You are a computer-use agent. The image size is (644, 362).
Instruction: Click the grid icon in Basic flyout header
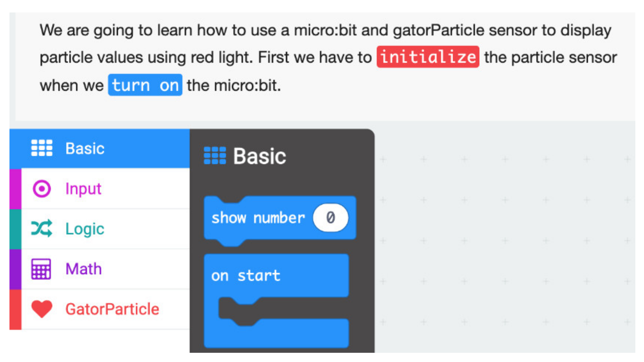click(x=215, y=156)
